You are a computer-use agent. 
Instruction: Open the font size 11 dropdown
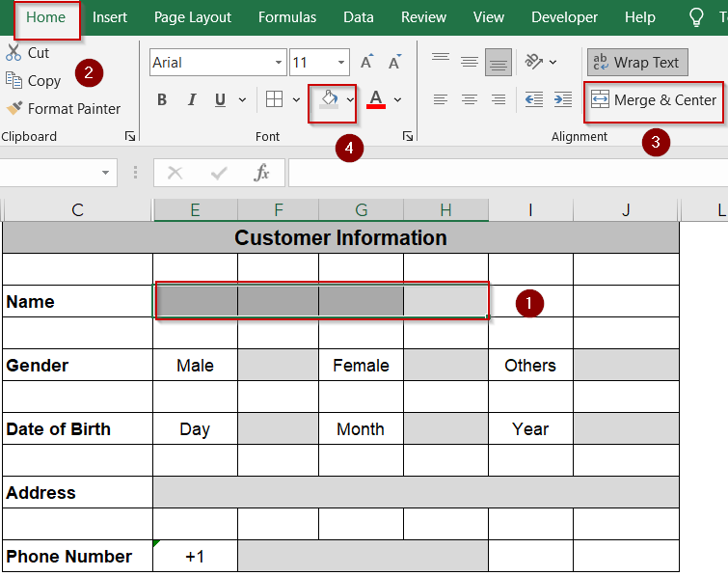(341, 62)
